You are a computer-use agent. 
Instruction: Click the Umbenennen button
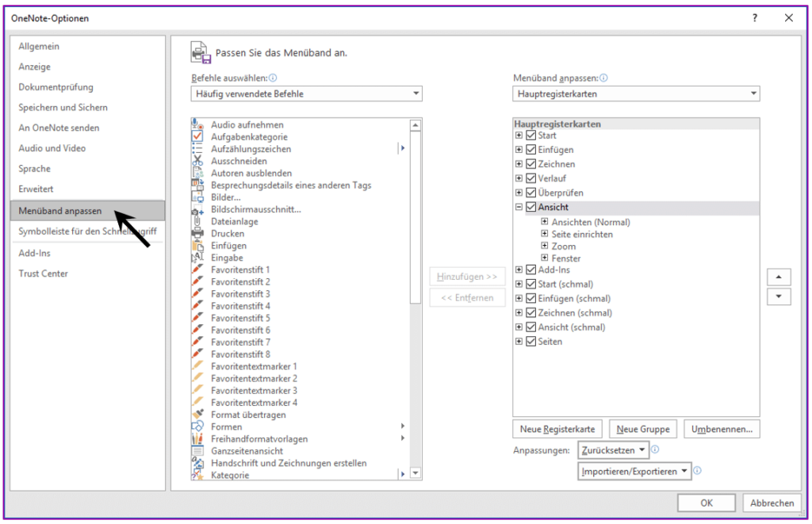[x=722, y=429]
